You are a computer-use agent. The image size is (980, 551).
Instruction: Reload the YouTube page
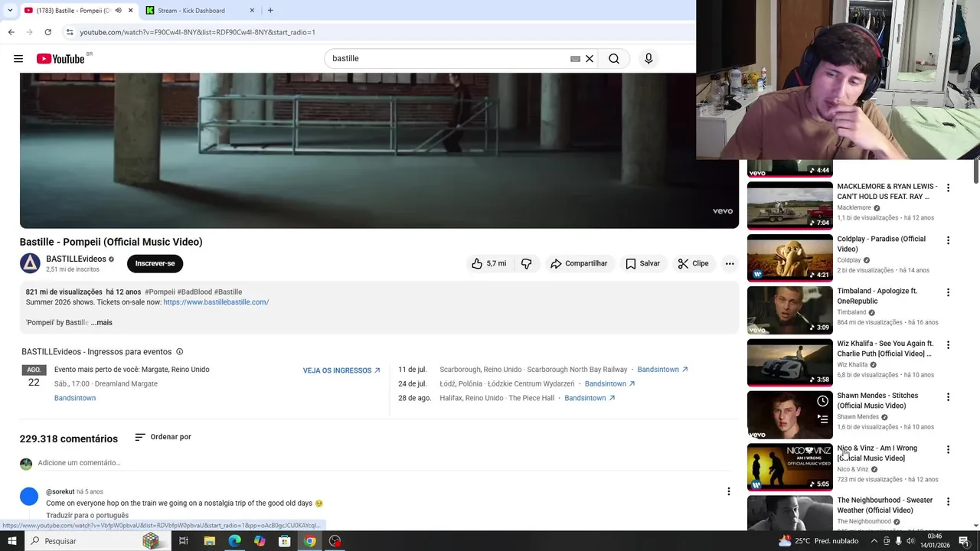47,32
